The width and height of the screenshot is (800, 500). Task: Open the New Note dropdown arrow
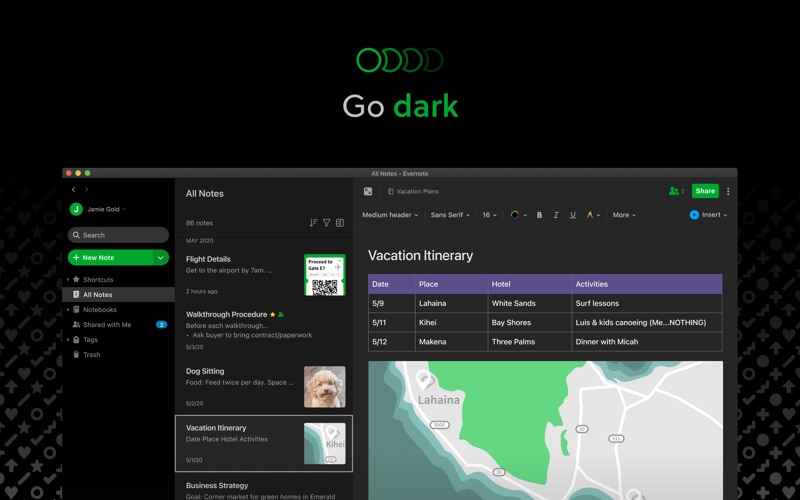point(161,258)
